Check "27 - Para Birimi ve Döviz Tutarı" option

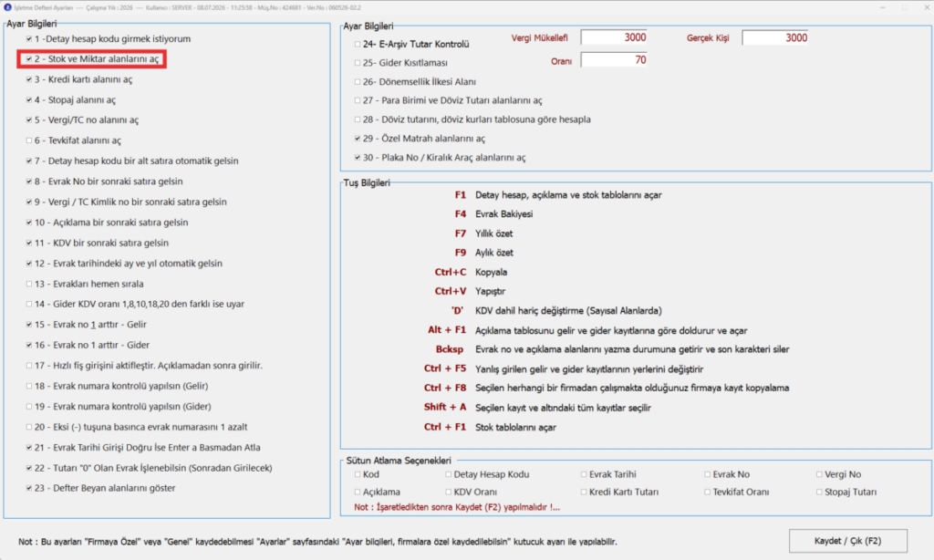[x=358, y=100]
